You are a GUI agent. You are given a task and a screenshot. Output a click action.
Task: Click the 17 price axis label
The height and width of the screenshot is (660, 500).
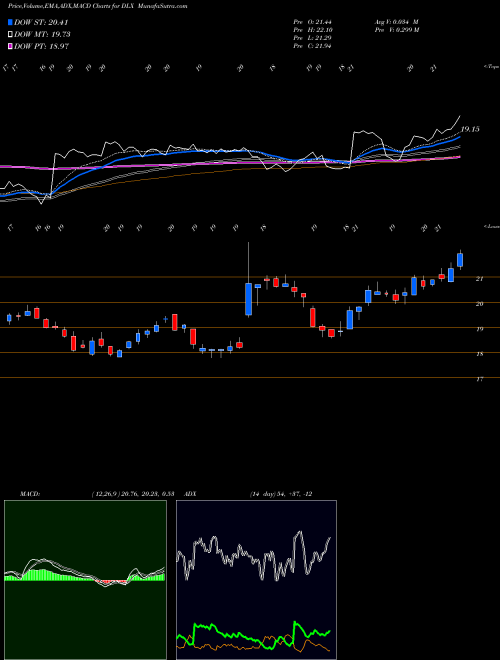pos(479,380)
